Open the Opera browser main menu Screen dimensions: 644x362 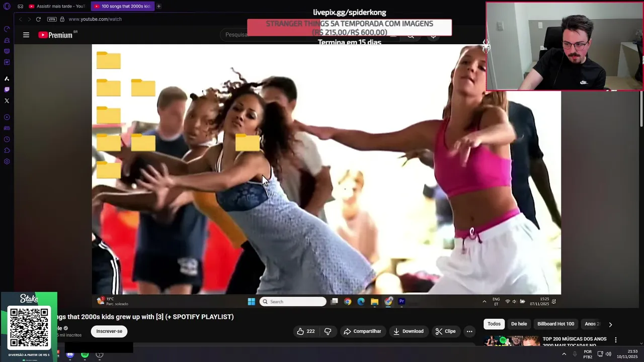[x=7, y=7]
